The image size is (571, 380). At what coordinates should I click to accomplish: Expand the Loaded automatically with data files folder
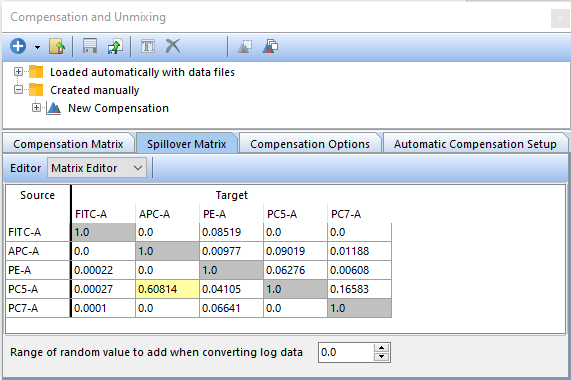click(18, 72)
